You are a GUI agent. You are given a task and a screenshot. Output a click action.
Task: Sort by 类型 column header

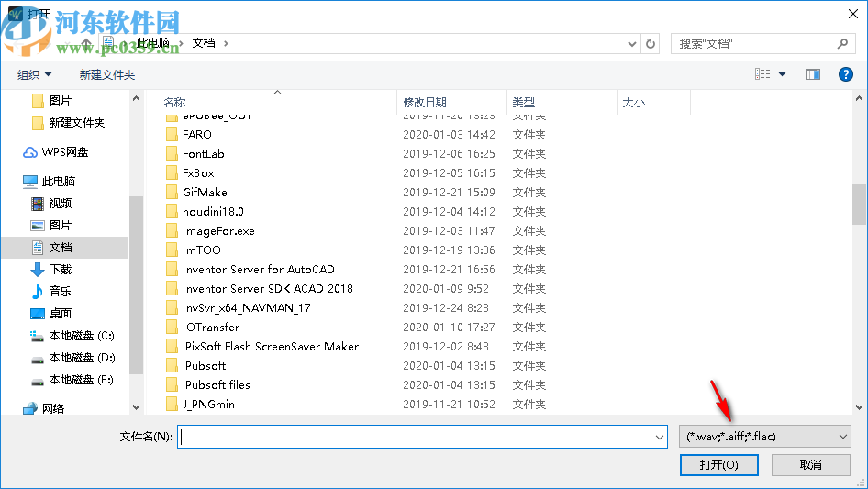(523, 103)
